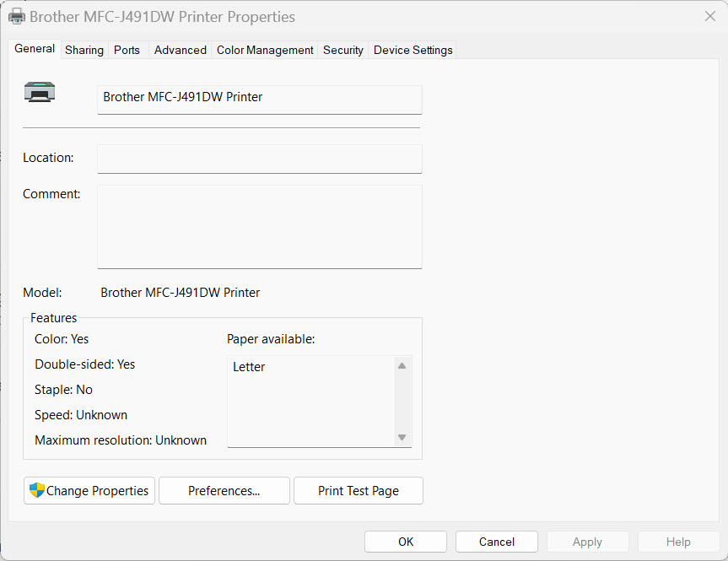Click the 'Model:' label

42,293
